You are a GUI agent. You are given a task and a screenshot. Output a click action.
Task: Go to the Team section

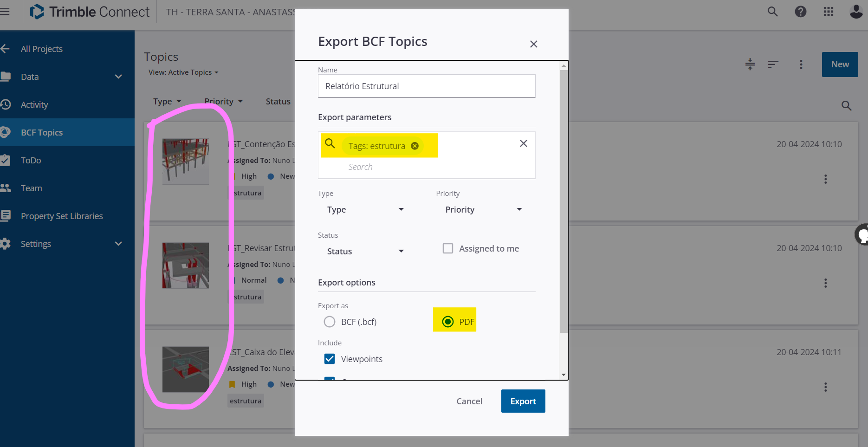coord(31,188)
